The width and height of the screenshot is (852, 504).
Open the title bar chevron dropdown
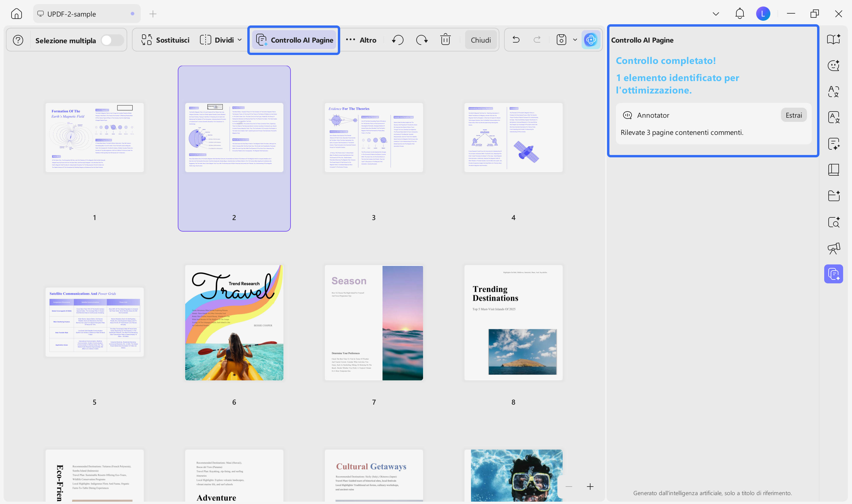[716, 14]
